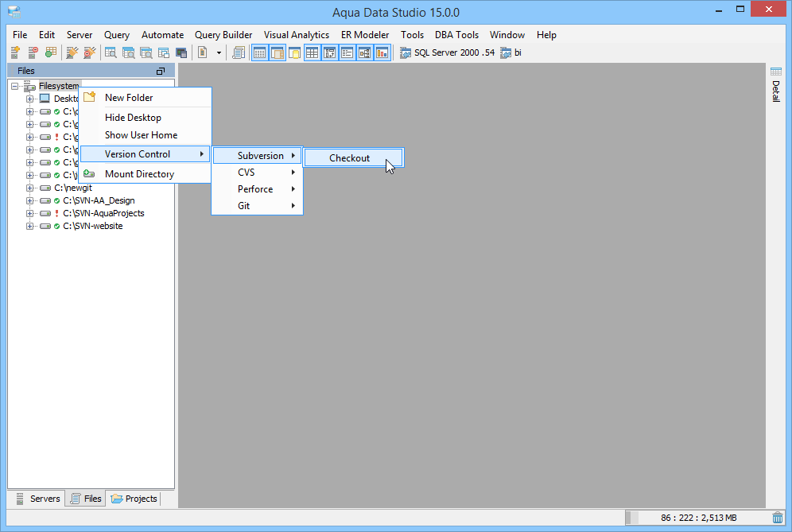
Task: Click the Desktop monitor icon in tree
Action: click(x=45, y=99)
